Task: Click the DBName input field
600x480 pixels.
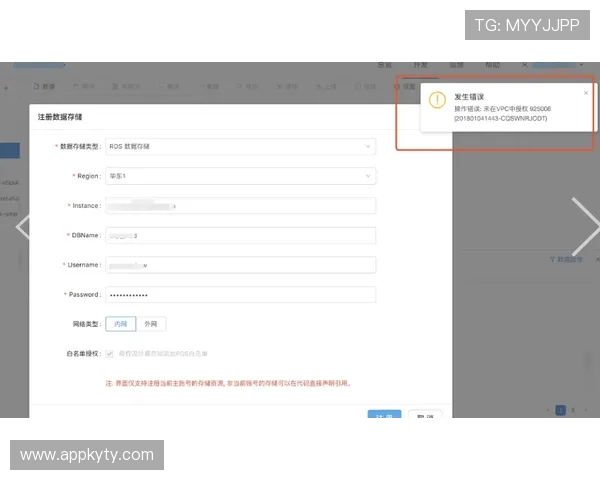Action: point(240,236)
